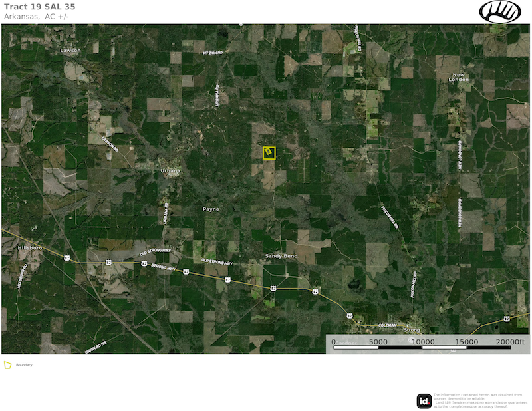Viewport: 532px width, 411px height.
Task: Click the Arkansas, AC +/- subtitle
Action: click(37, 16)
